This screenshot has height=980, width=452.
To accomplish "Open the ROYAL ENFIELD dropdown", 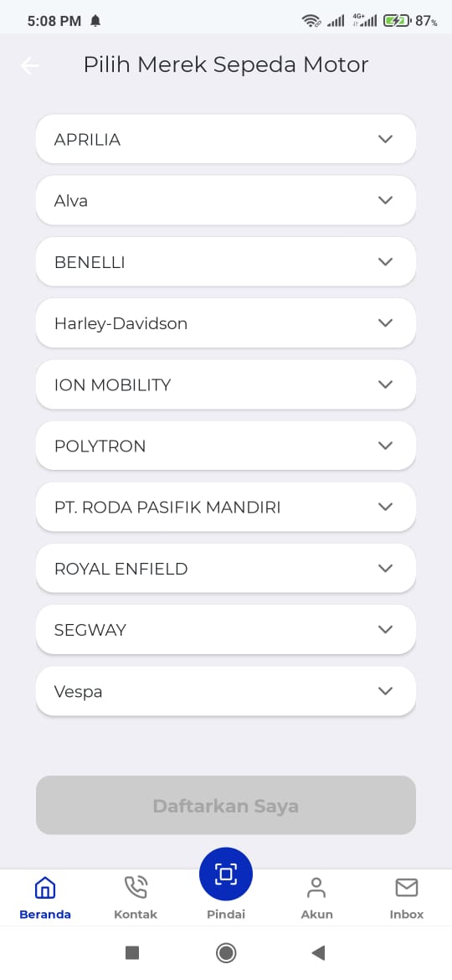I will point(226,568).
